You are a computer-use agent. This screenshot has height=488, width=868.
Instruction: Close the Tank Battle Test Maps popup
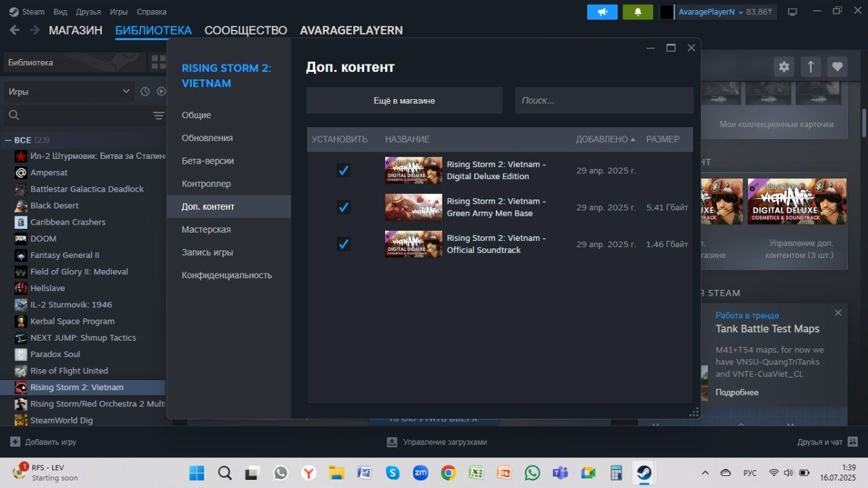pyautogui.click(x=838, y=313)
